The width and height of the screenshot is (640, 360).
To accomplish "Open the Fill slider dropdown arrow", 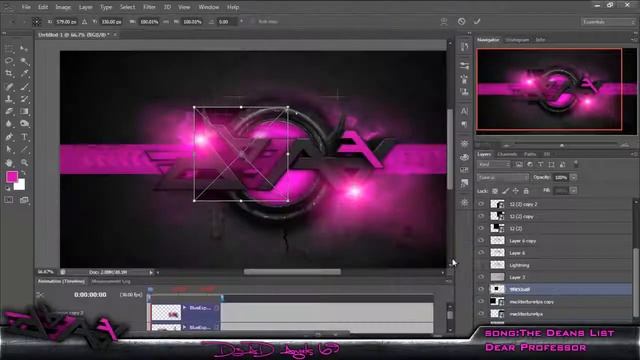I will [573, 191].
